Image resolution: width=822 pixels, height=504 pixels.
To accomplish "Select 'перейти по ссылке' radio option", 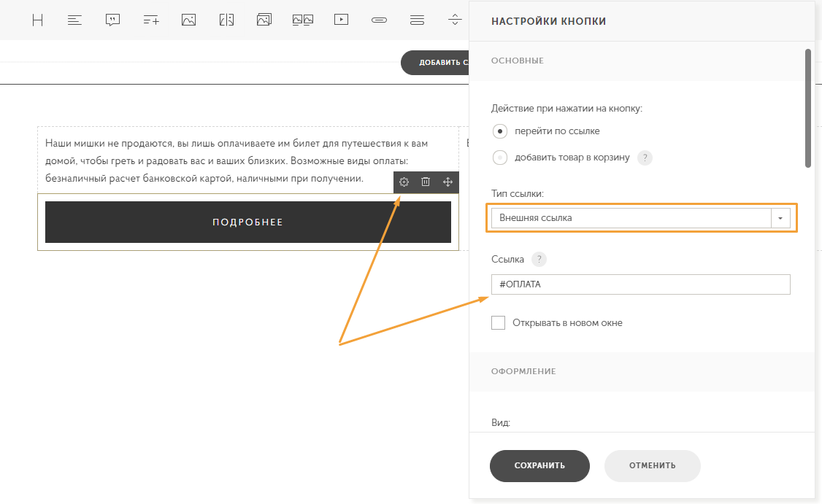I will [x=500, y=131].
